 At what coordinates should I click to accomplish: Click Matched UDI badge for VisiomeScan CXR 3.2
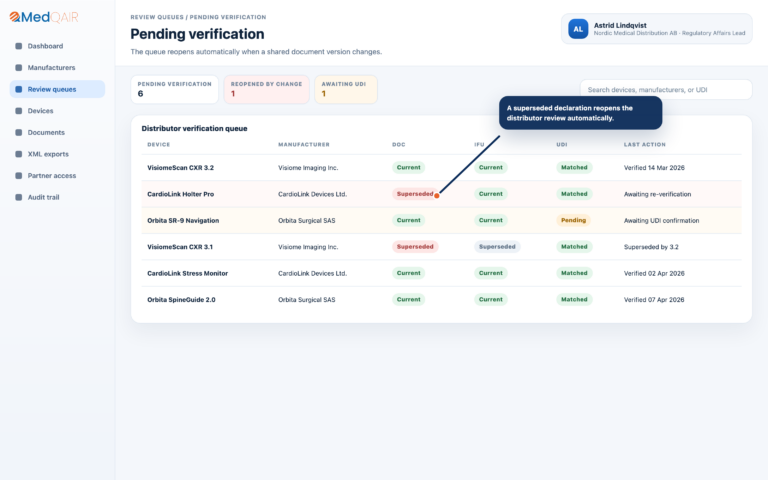pos(574,168)
